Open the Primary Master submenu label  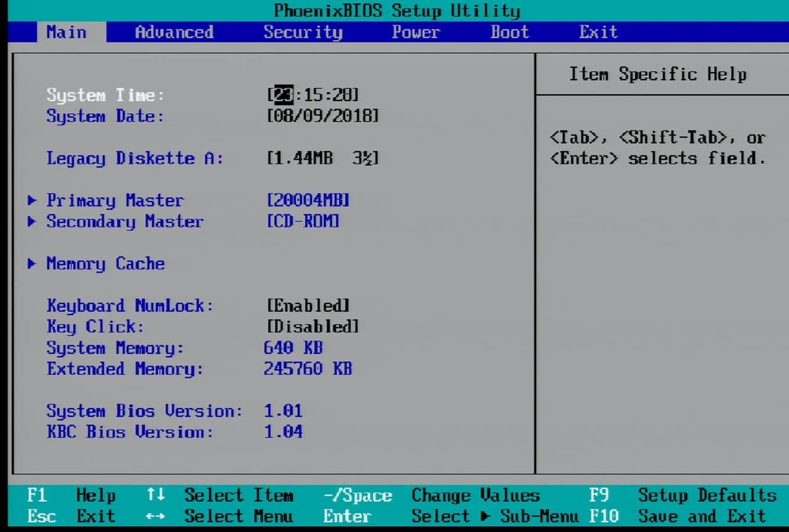pos(115,201)
